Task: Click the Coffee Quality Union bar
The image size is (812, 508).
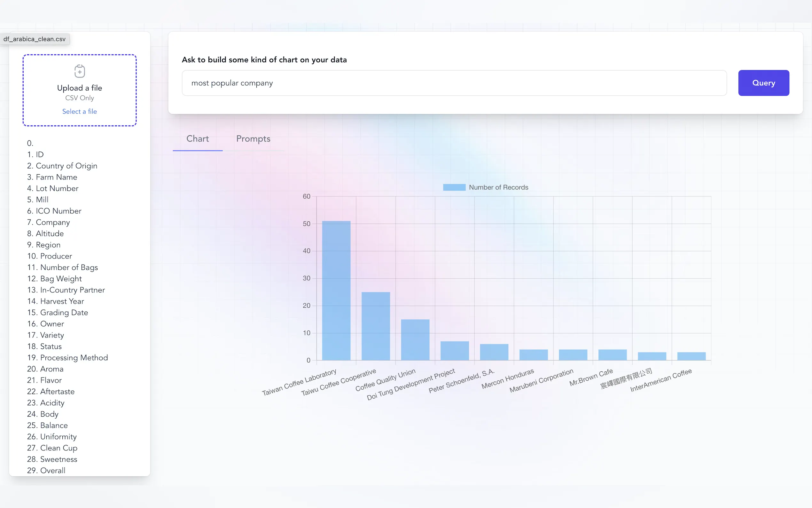Action: coord(415,339)
